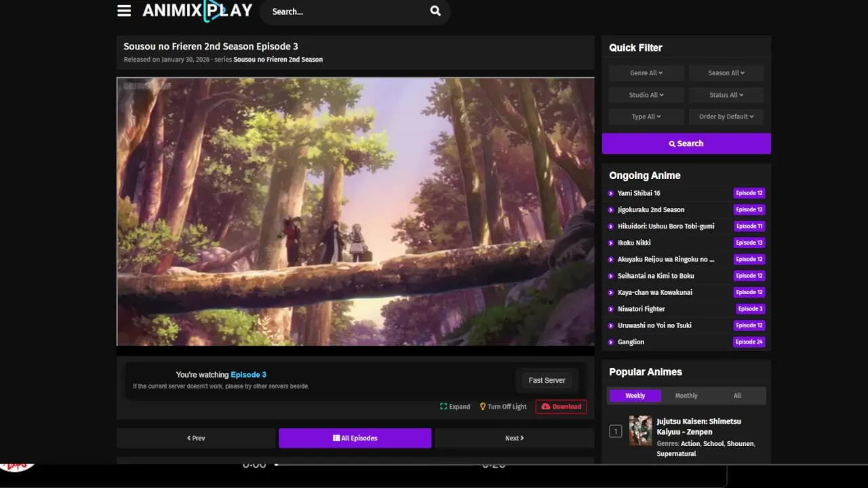This screenshot has width=868, height=488.
Task: Click the School genre link
Action: (x=713, y=444)
